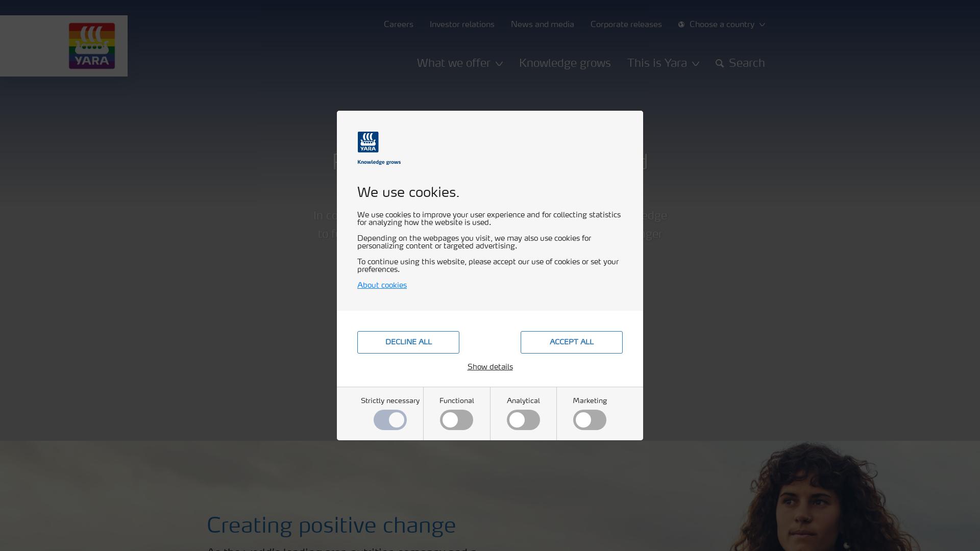Click the ACCEPT ALL button

pos(572,342)
